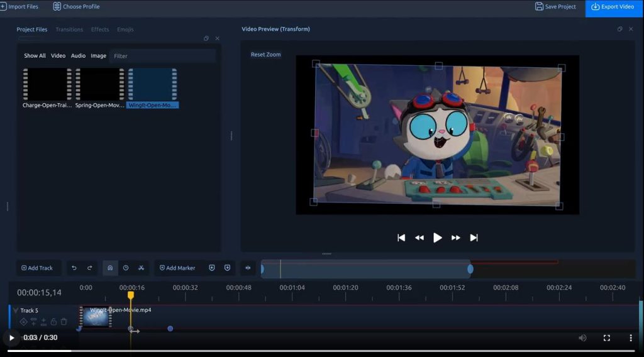
Task: Click the video player progress bar
Action: [321, 351]
